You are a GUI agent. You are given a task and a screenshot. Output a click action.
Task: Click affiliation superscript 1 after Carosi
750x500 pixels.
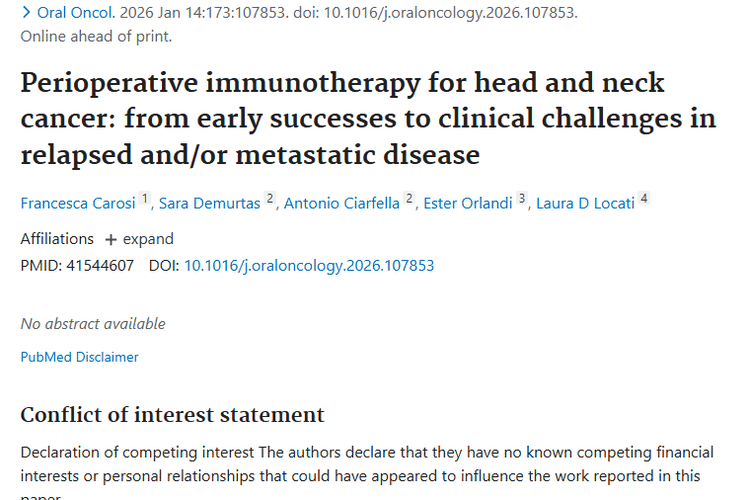[x=145, y=199]
